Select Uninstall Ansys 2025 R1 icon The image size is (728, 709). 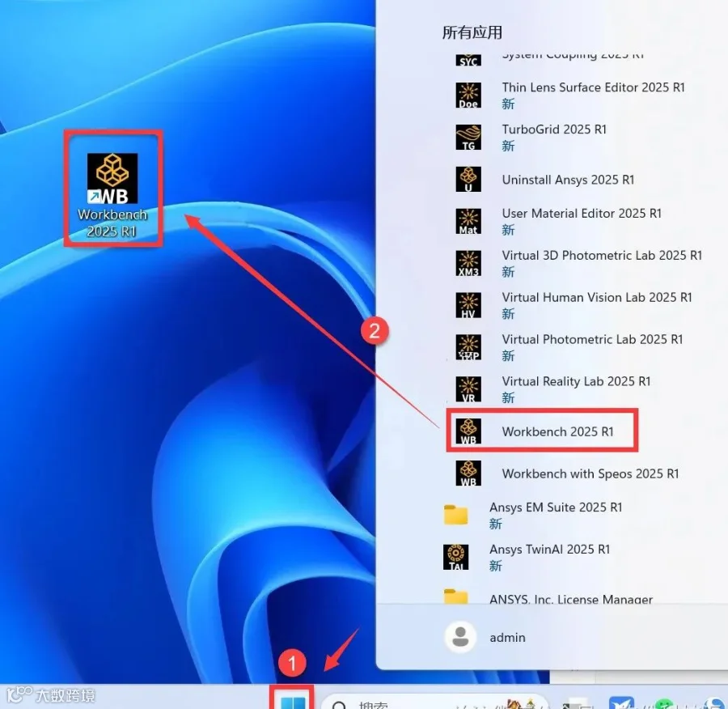[468, 180]
